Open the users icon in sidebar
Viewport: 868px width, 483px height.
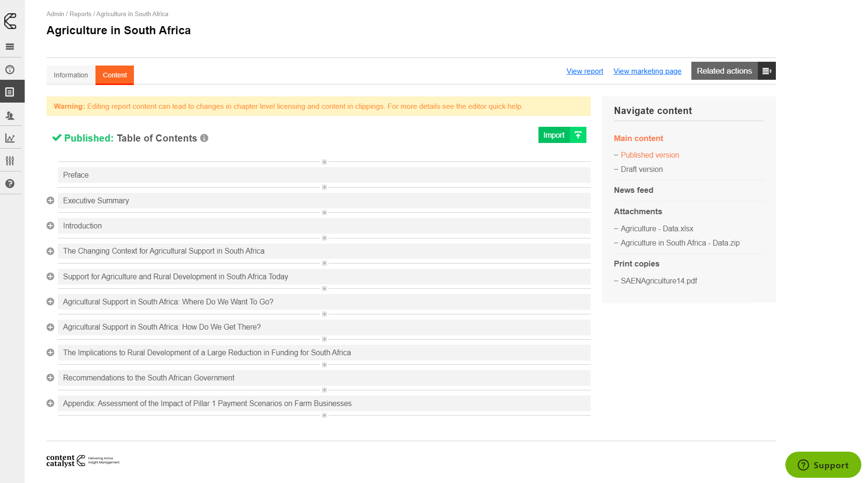(10, 115)
